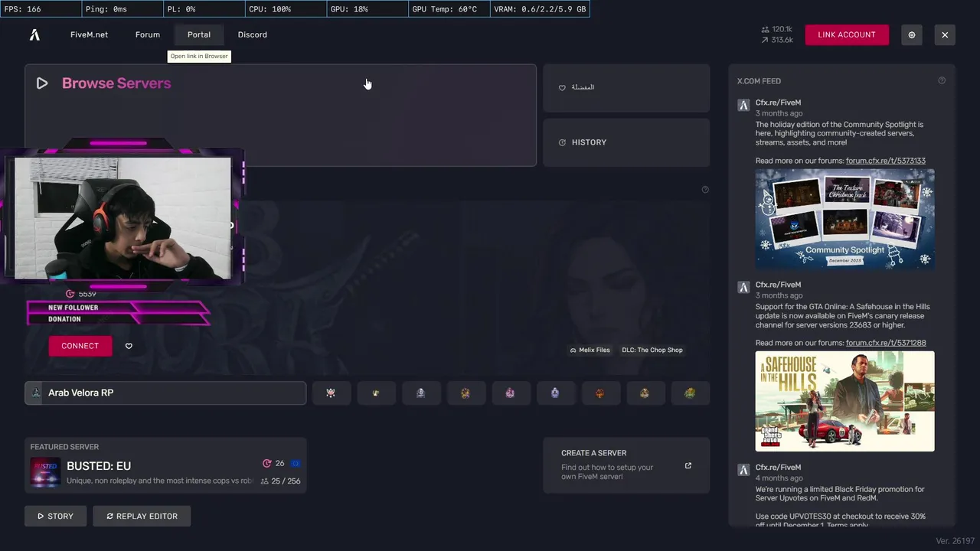980x551 pixels.
Task: Click the DLC: The Chop Shop tag
Action: click(652, 350)
